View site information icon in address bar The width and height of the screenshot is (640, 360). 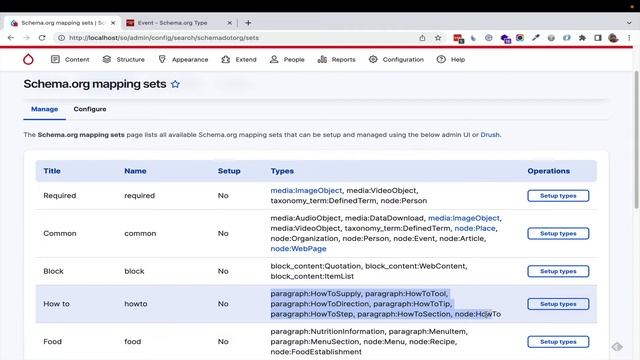click(61, 38)
